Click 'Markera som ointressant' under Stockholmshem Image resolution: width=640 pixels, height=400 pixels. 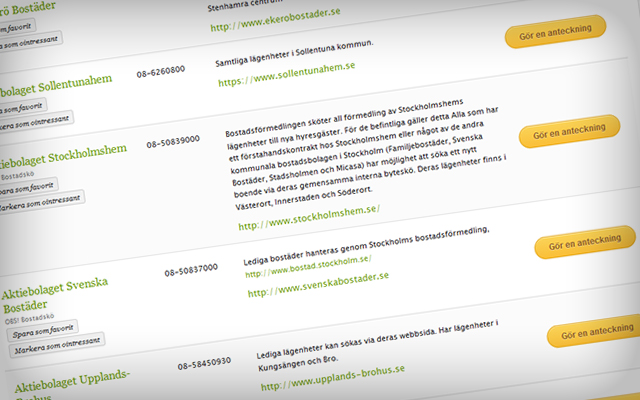click(42, 201)
